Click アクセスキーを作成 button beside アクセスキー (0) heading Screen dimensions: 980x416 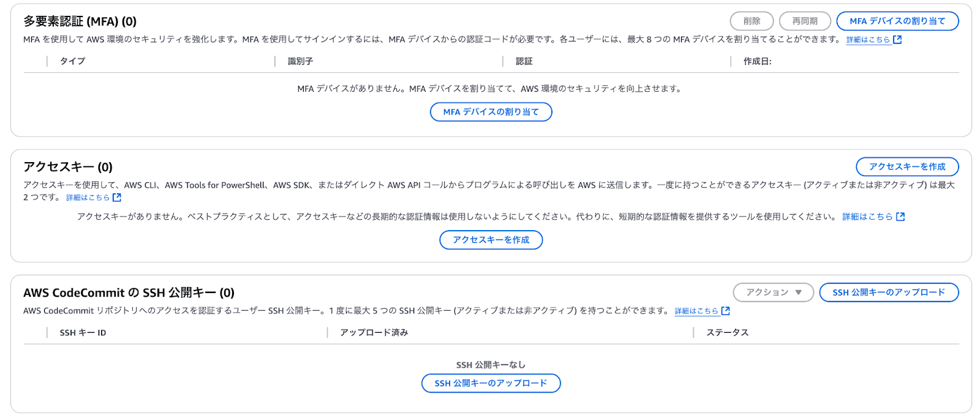[907, 166]
